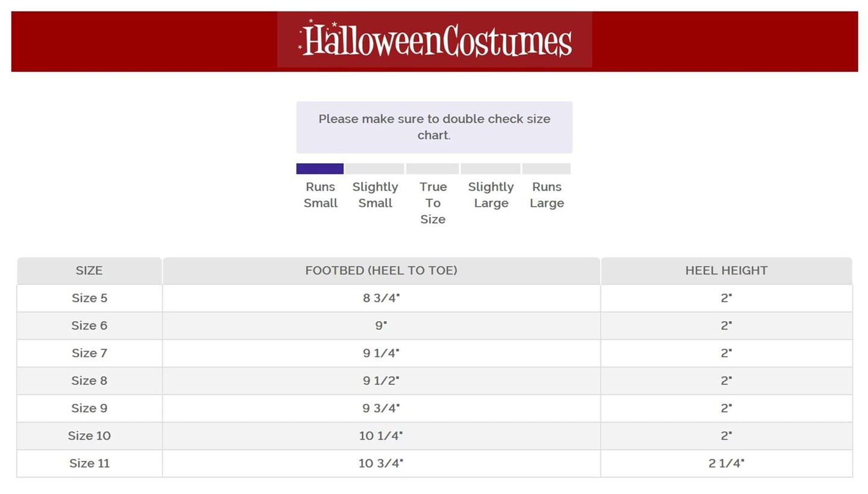Click the SIZE column header
868x494 pixels.
coord(89,271)
